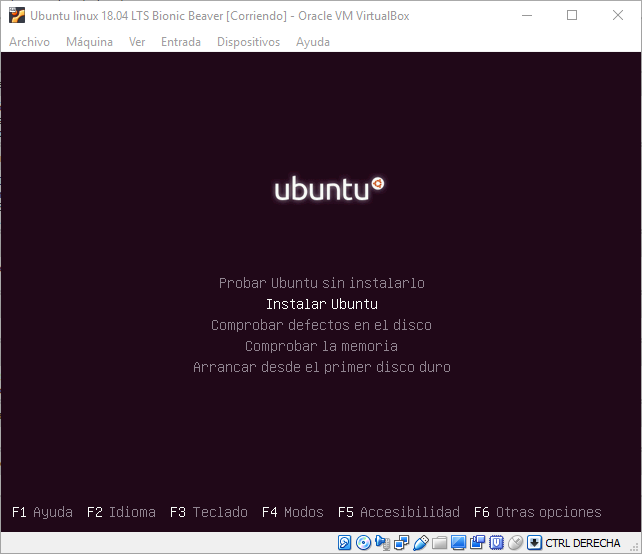Click the CPU processor status icon

click(x=497, y=543)
